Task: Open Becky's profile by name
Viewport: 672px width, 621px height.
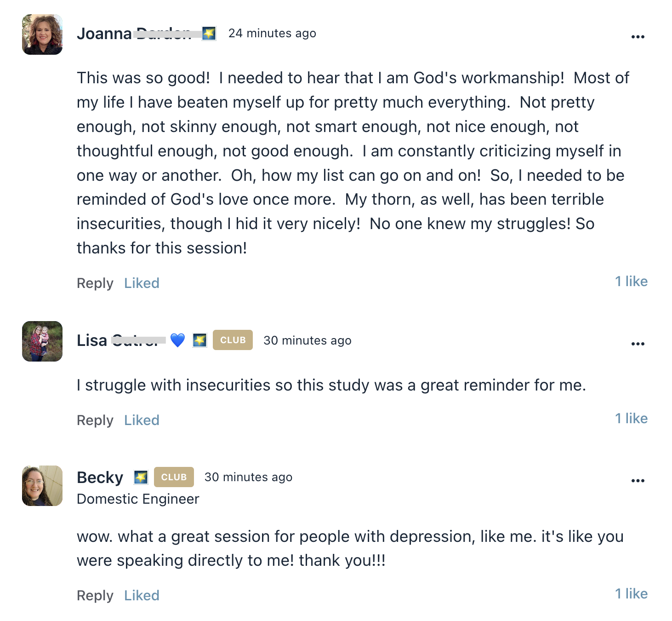Action: coord(100,477)
